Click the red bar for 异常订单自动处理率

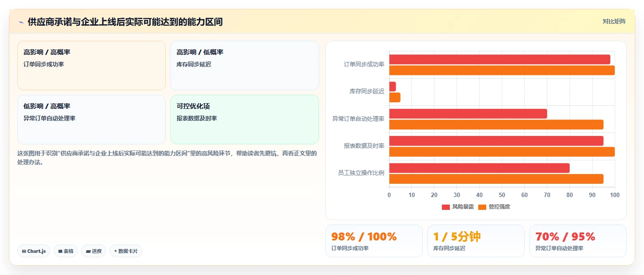pyautogui.click(x=468, y=113)
